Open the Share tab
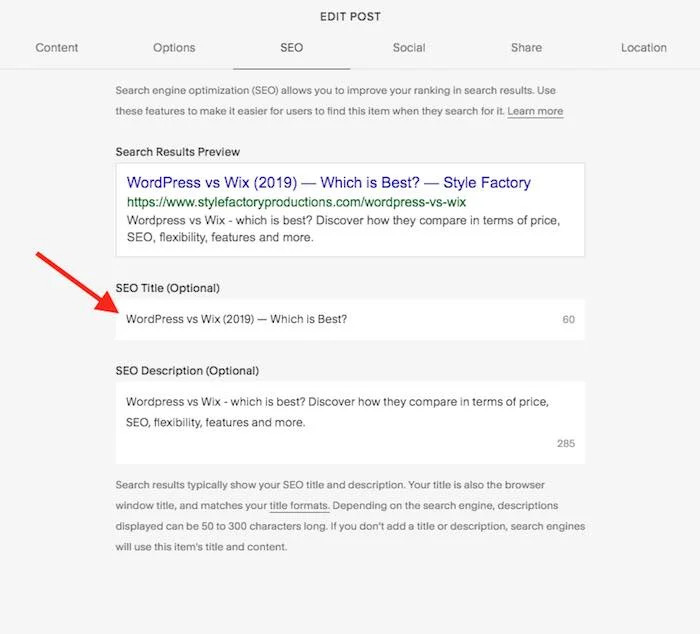 coord(526,48)
